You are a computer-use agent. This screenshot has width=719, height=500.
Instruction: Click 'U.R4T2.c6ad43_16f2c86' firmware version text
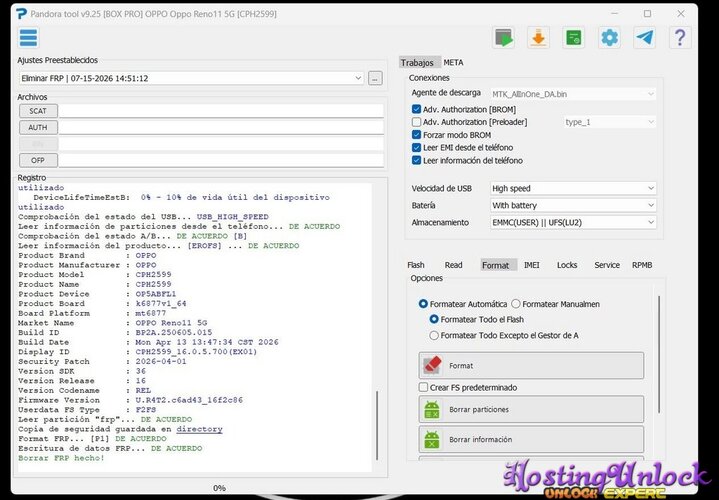point(189,400)
